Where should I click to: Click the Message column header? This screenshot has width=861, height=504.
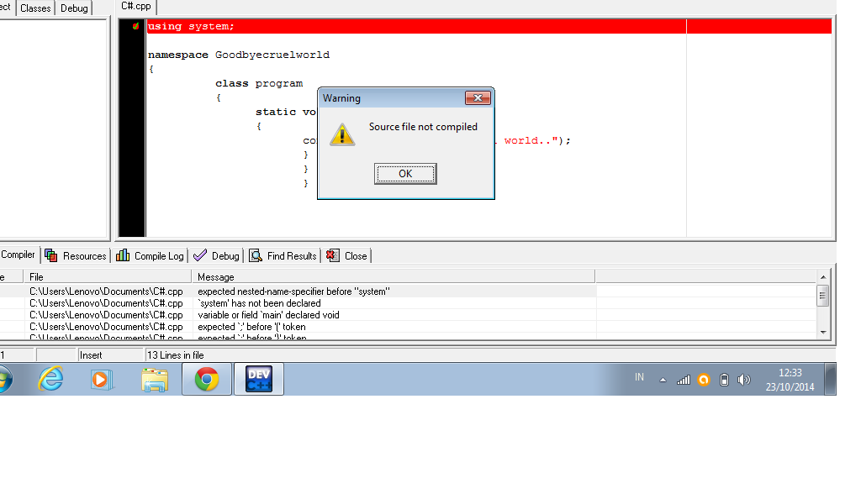pos(394,277)
